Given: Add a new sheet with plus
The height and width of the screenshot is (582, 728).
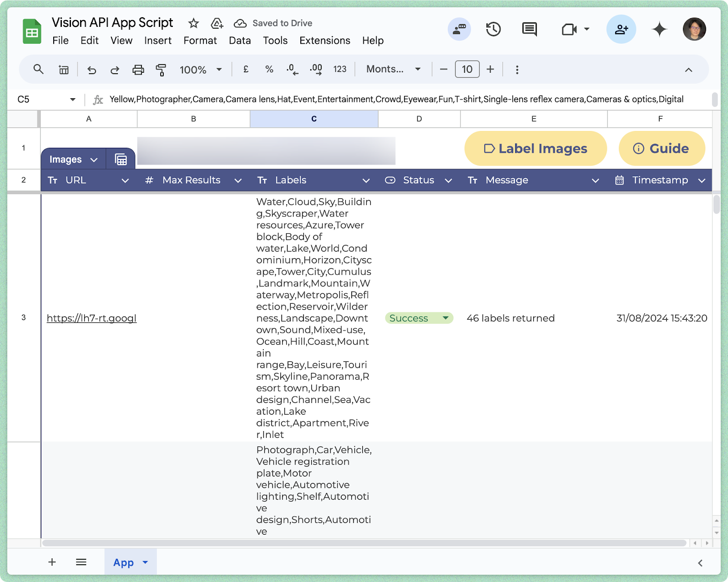Looking at the screenshot, I should pyautogui.click(x=52, y=562).
